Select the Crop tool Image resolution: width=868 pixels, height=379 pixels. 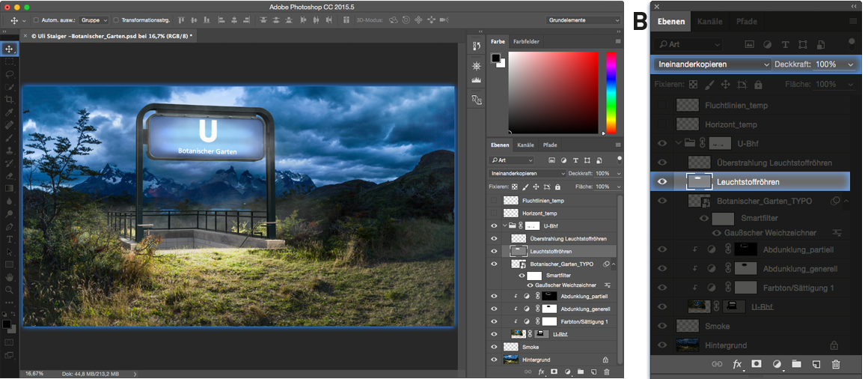[10, 100]
